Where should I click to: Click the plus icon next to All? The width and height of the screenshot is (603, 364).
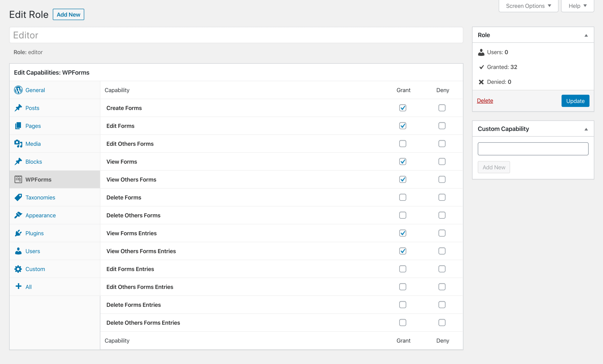(x=18, y=286)
